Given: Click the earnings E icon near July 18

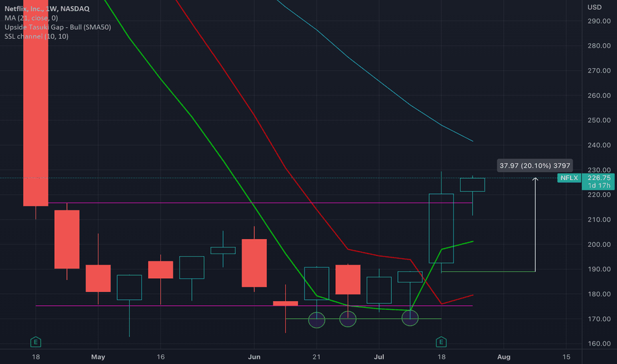Looking at the screenshot, I should (441, 341).
